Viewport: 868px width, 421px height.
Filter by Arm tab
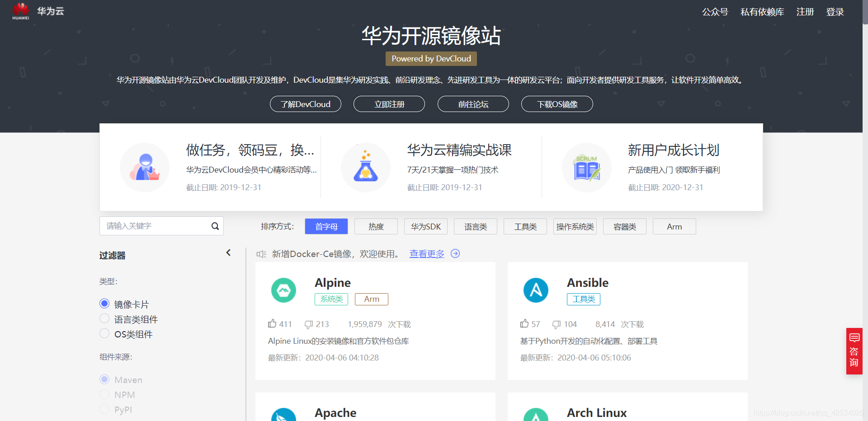pos(675,226)
